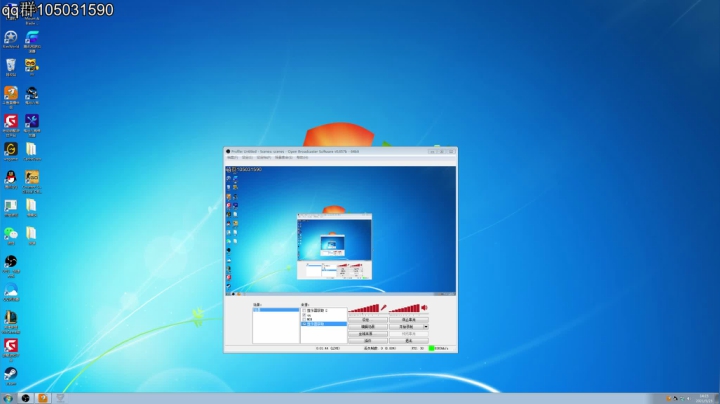Expand the arrow beside the Start Recording button
Screen dimensions: 720x404
[426, 327]
